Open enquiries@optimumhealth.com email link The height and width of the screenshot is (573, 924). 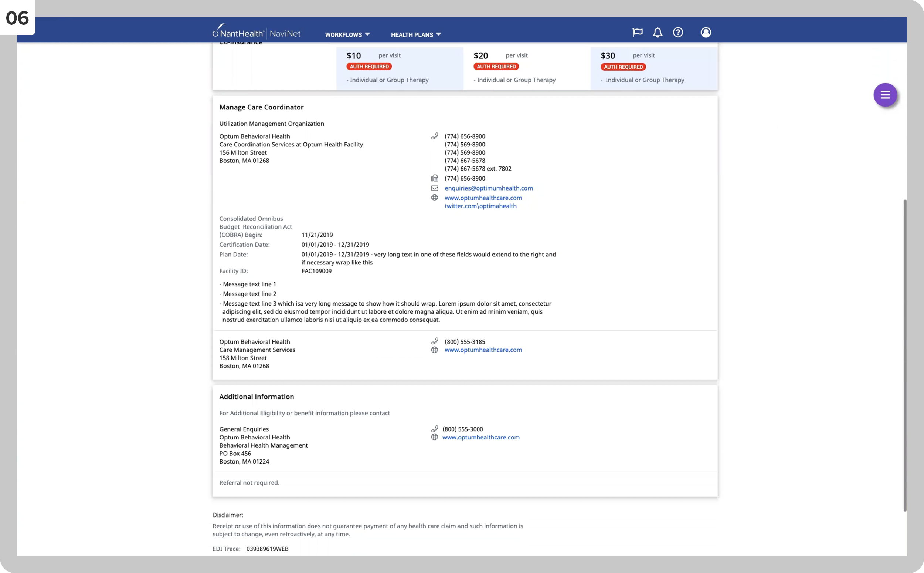pos(489,188)
